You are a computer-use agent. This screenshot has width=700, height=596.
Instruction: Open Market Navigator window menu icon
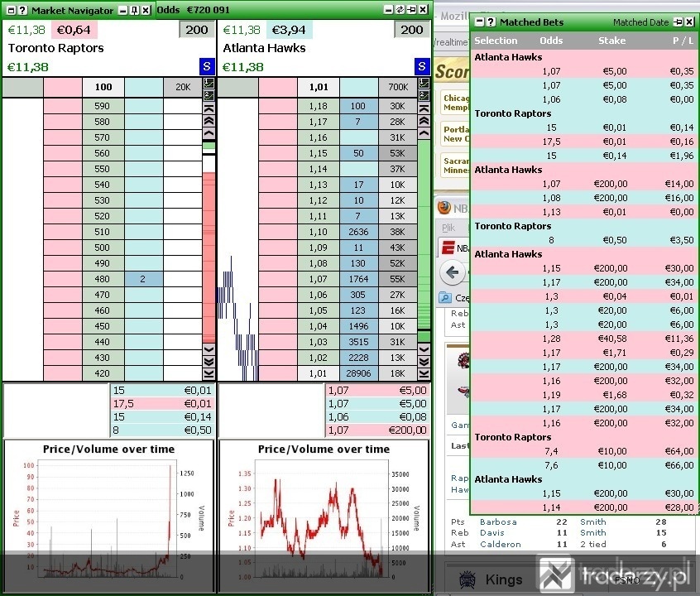tap(11, 10)
